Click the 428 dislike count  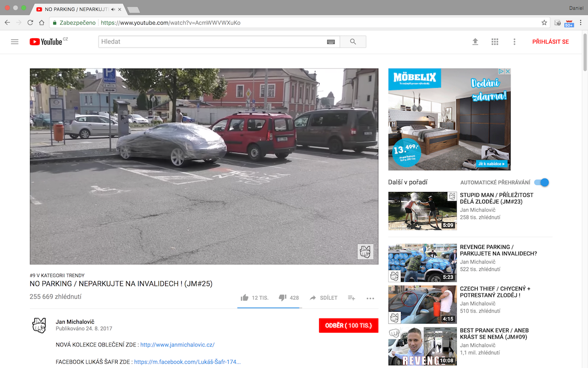pos(294,298)
